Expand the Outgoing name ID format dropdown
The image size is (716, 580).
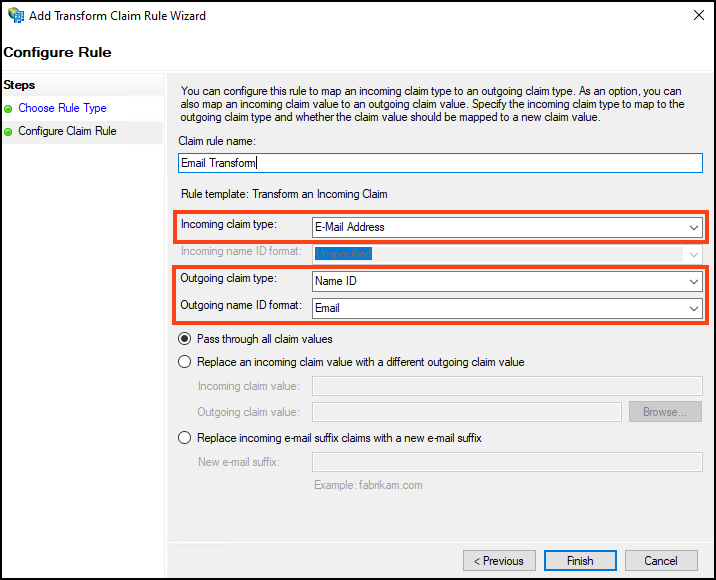point(507,308)
